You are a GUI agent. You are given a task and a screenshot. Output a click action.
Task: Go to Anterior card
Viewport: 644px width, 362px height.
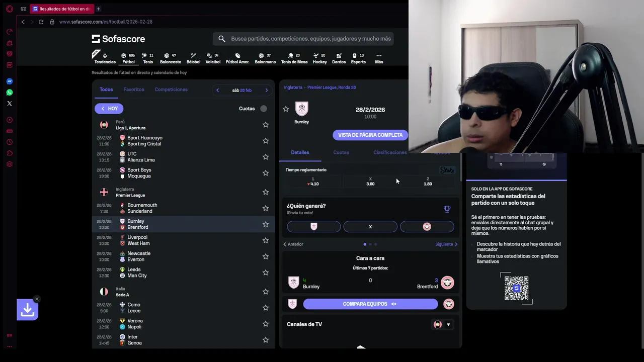293,244
